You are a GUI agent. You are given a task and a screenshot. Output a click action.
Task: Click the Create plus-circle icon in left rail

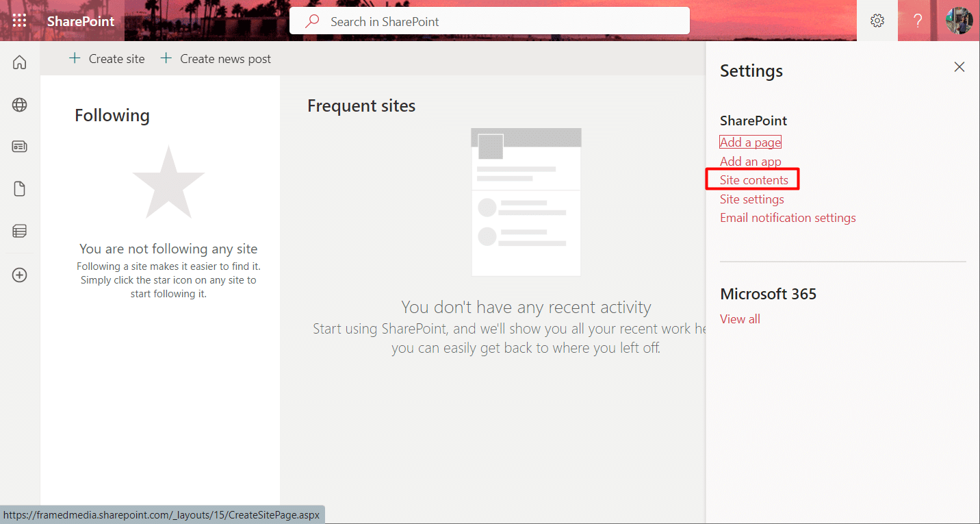[x=20, y=275]
